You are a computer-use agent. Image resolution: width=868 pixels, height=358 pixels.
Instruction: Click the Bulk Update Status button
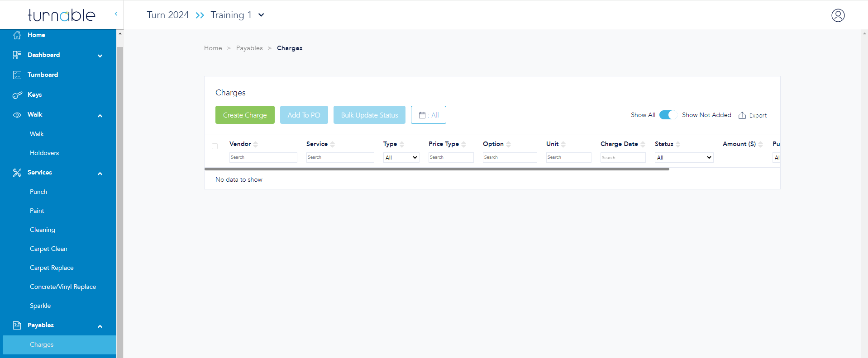369,115
